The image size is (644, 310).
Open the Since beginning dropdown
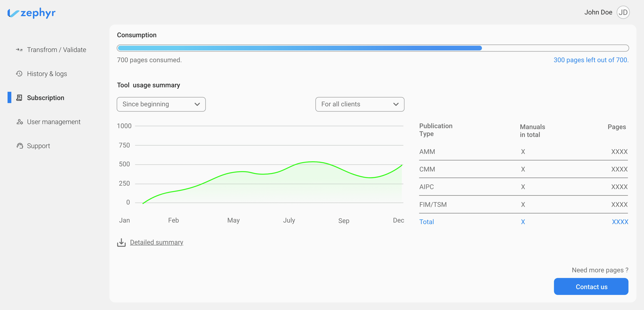pyautogui.click(x=161, y=104)
